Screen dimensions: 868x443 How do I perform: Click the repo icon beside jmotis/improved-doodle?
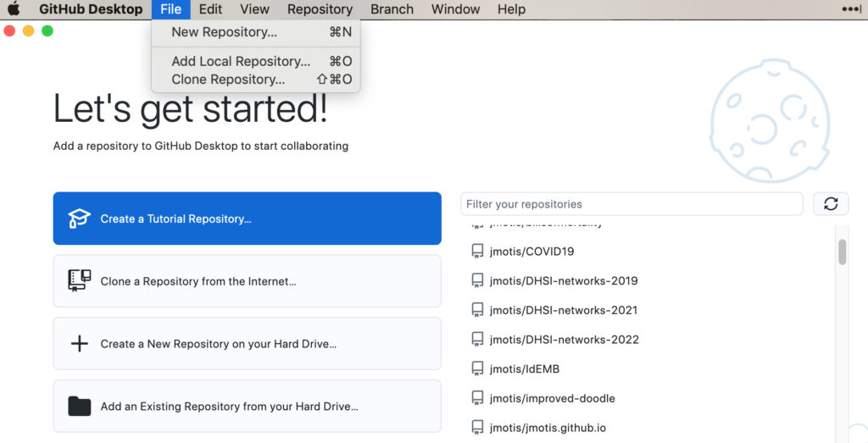477,397
